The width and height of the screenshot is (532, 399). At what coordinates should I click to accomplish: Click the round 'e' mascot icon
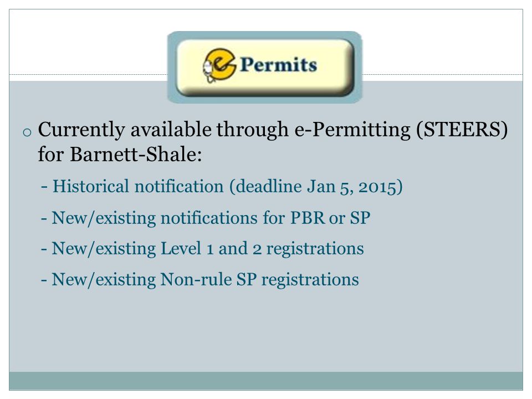pyautogui.click(x=219, y=65)
